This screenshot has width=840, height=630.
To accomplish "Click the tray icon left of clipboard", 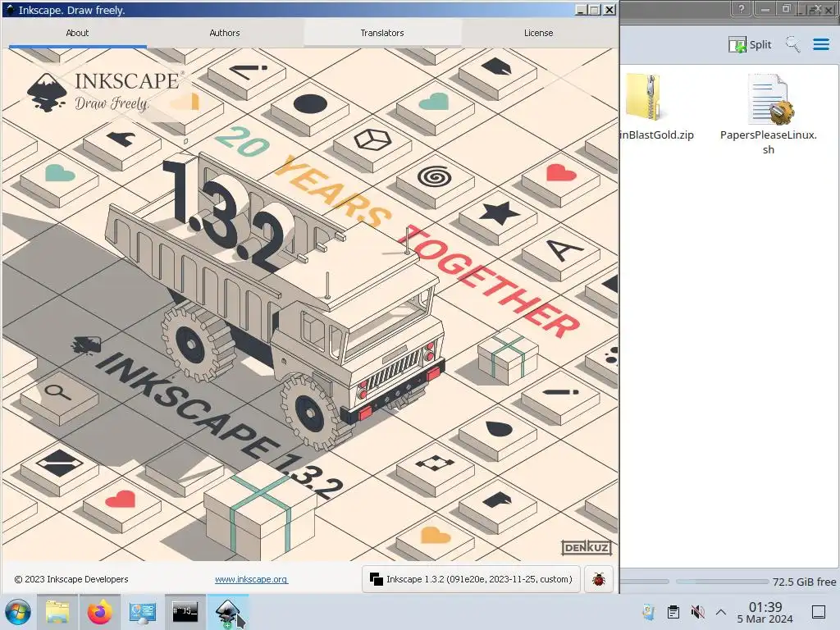I will [648, 612].
